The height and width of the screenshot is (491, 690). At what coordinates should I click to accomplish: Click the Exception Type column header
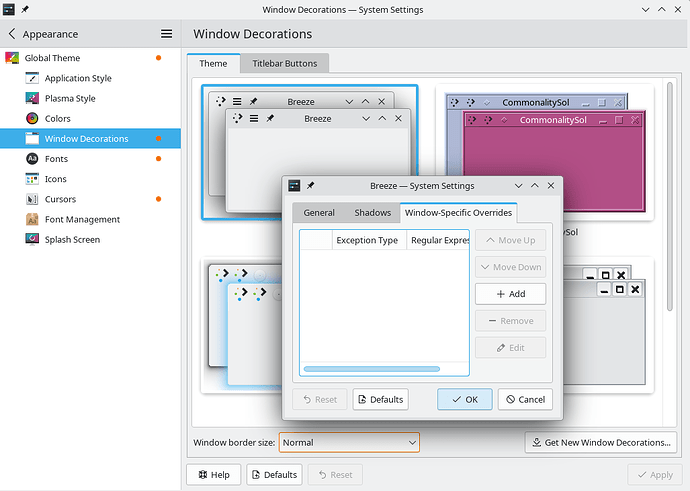(x=367, y=240)
